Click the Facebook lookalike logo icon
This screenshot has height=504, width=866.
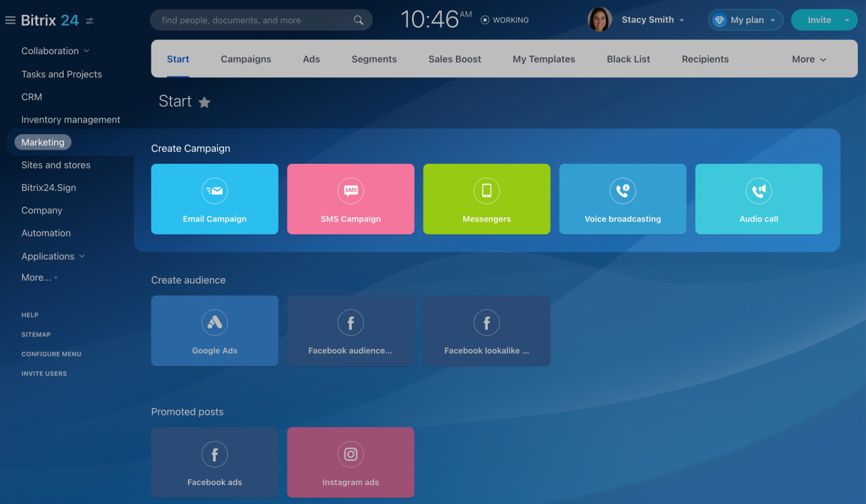pos(486,323)
